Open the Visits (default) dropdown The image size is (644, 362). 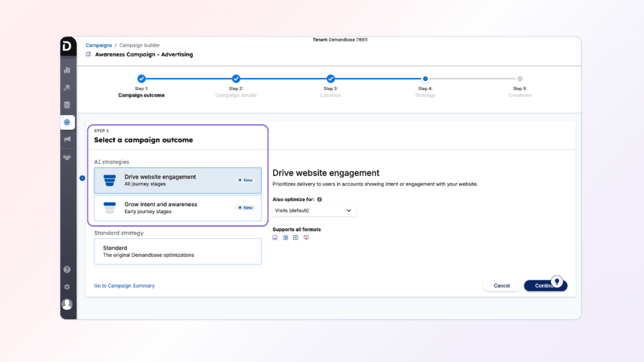click(314, 211)
